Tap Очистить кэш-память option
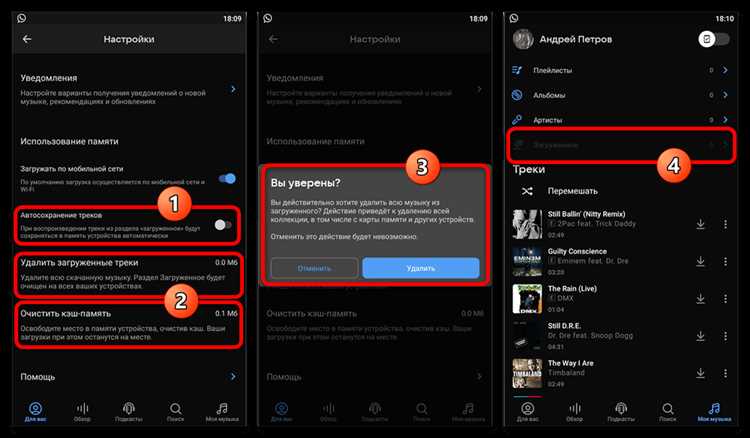The image size is (750, 438). tap(129, 325)
